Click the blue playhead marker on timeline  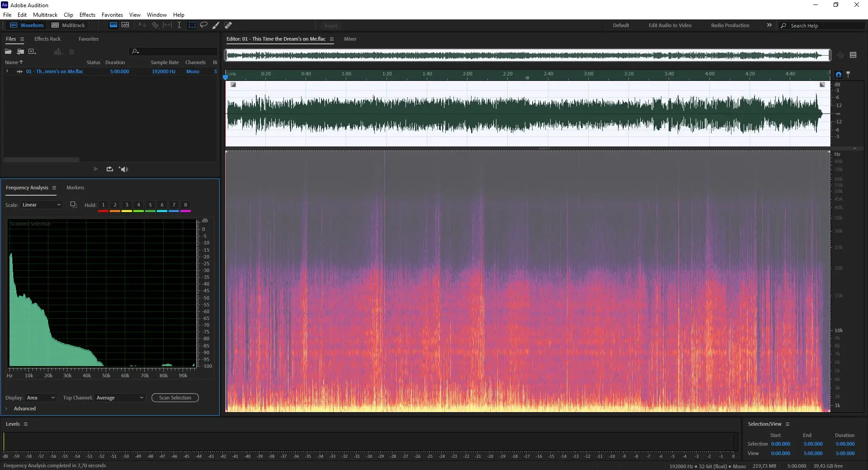pos(226,77)
